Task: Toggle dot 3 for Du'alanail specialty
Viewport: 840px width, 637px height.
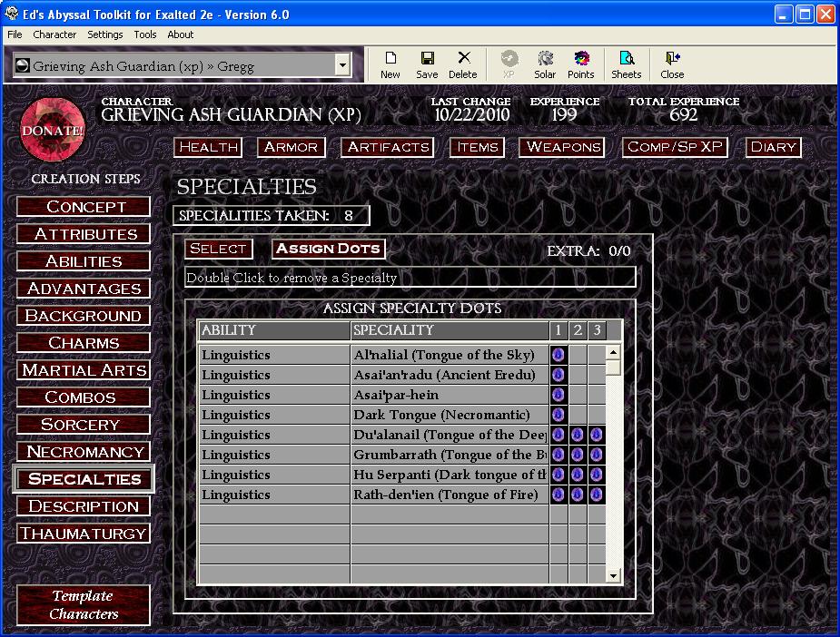Action: [597, 435]
